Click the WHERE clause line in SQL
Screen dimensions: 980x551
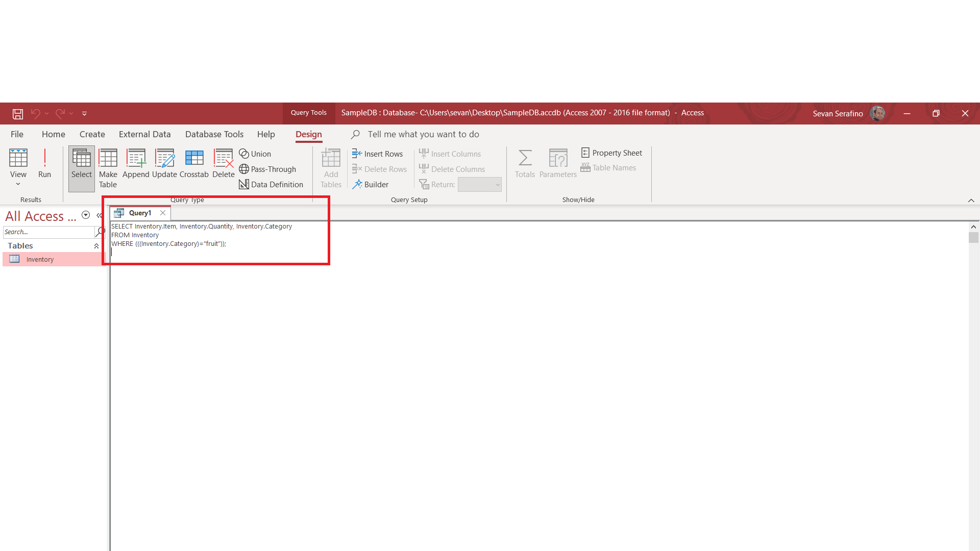169,244
